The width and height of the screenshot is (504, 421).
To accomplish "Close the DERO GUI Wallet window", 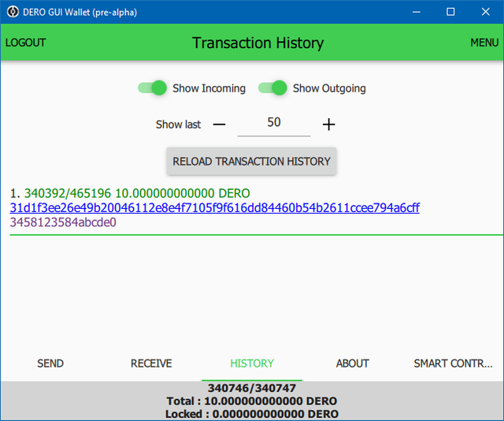I will (486, 12).
